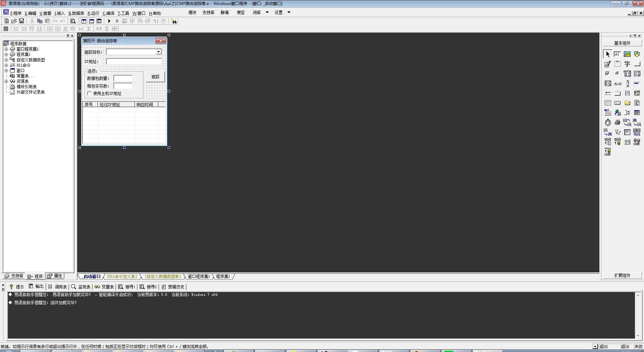644x352 pixels.
Task: Select the DIR folder component icon
Action: point(627,103)
